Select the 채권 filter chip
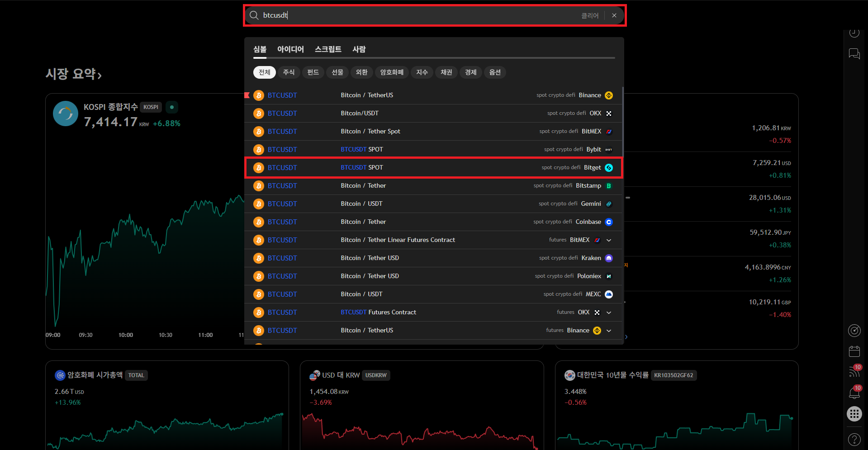The image size is (868, 450). [446, 72]
